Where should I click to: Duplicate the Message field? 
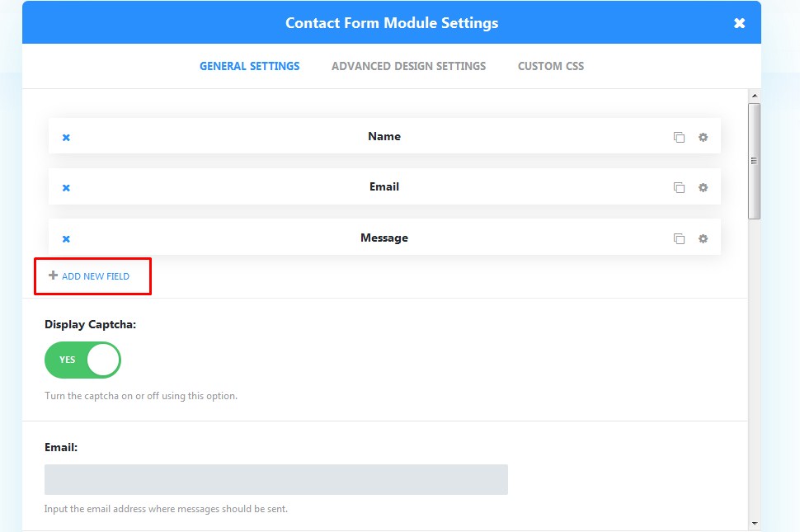[x=679, y=238]
